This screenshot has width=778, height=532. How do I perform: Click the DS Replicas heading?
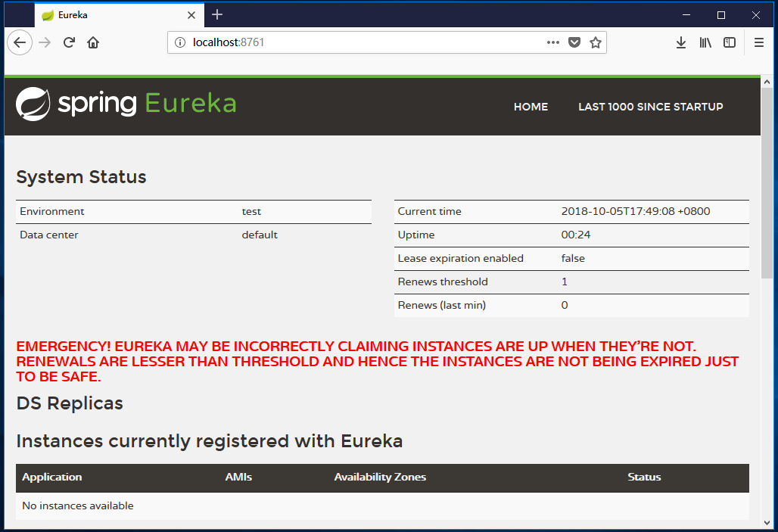click(70, 403)
